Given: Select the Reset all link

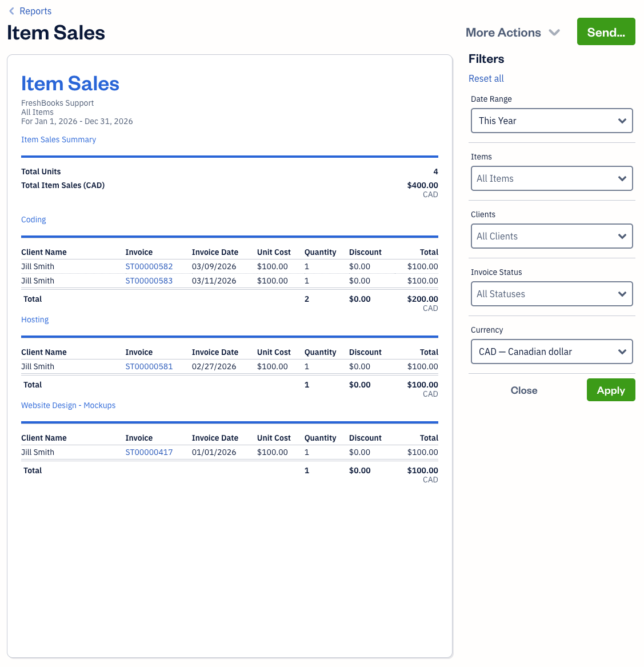Looking at the screenshot, I should (x=486, y=78).
